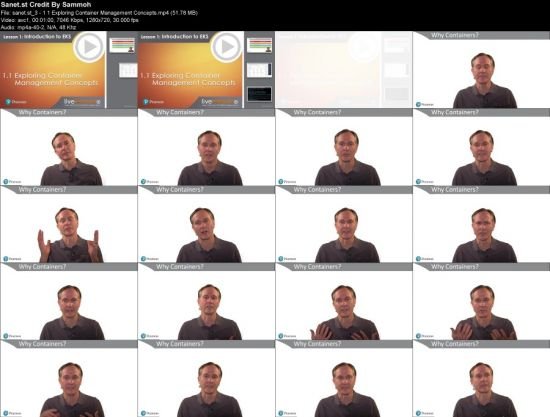Image resolution: width=550 pixels, height=417 pixels.
Task: Click 'Lesson 1: Introduction to EKS' heading in the terminal-thumbnail frame
Action: (x=174, y=36)
